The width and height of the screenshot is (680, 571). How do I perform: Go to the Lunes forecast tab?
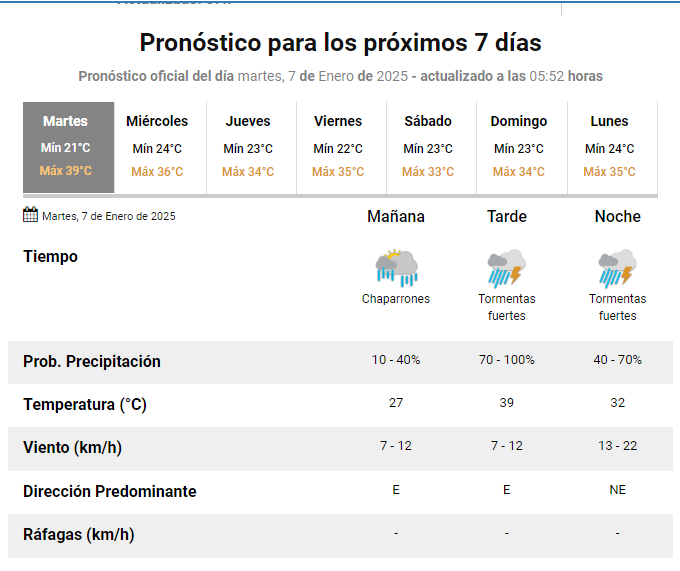tap(609, 146)
